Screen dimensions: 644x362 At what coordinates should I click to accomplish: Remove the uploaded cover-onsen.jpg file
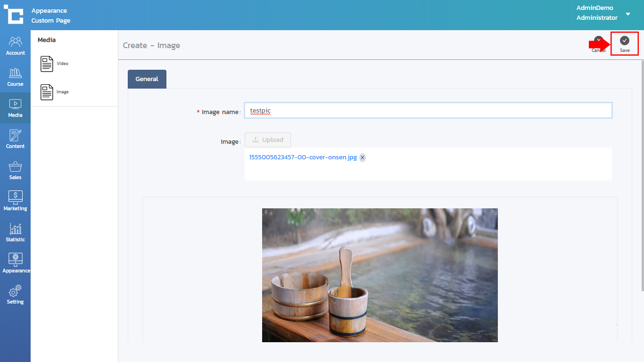(363, 157)
